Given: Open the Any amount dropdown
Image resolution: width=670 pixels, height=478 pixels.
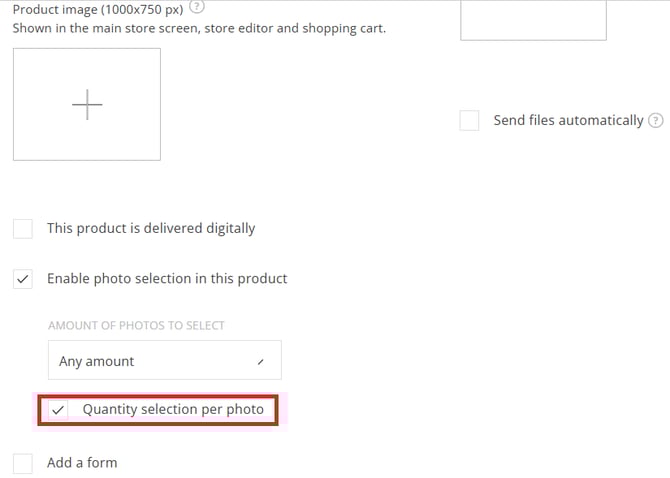Looking at the screenshot, I should point(164,361).
